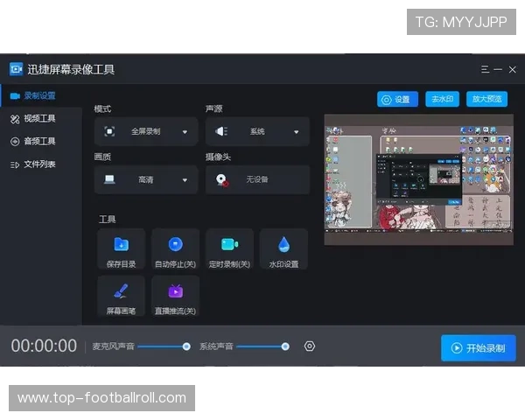
Task: Expand the 系统 sound source dropdown arrow
Action: (x=297, y=132)
